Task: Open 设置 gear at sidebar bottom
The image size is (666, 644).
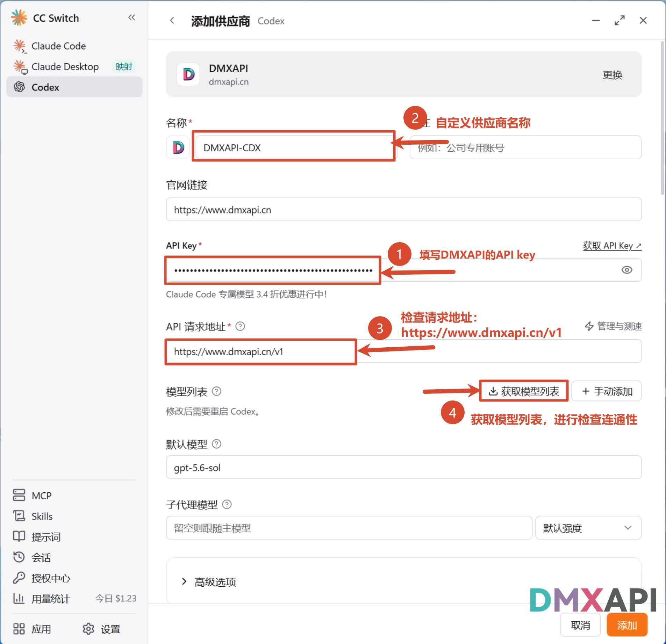Action: [x=102, y=629]
